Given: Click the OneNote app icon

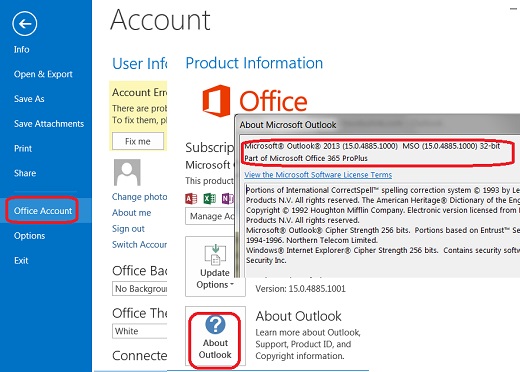Looking at the screenshot, I should click(x=228, y=199).
